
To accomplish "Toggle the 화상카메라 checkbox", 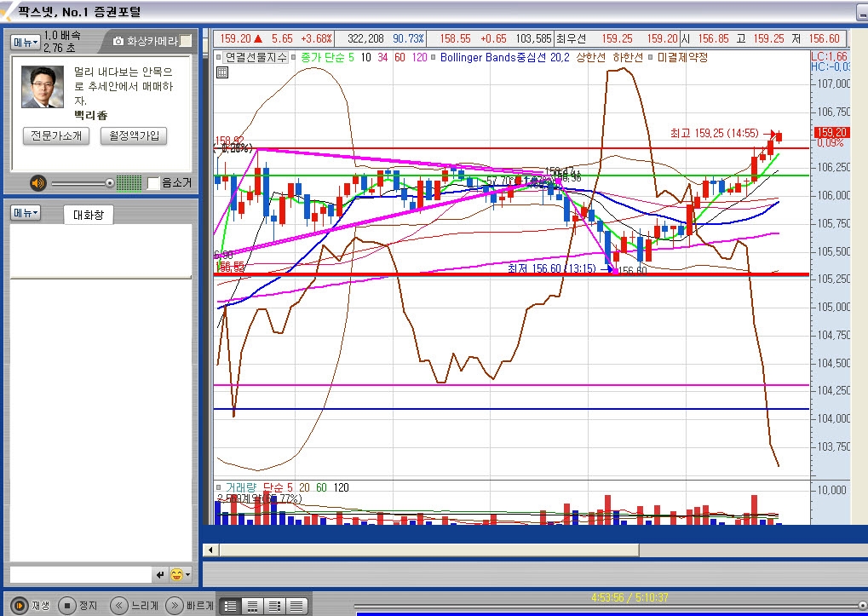I will 186,41.
